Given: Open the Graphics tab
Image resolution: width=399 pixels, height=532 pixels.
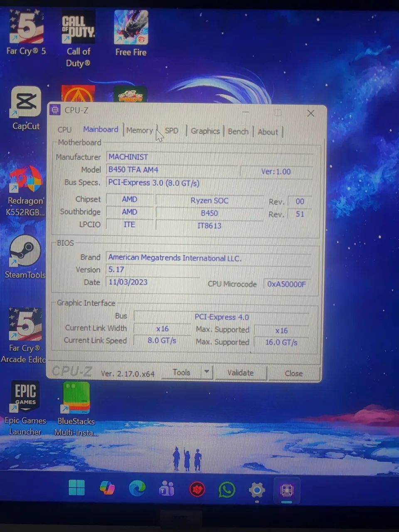Looking at the screenshot, I should 205,131.
